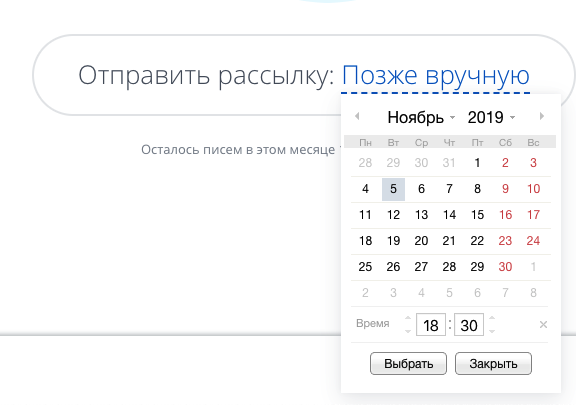The image size is (576, 405).
Task: Open the 2019 year dropdown
Action: (492, 117)
